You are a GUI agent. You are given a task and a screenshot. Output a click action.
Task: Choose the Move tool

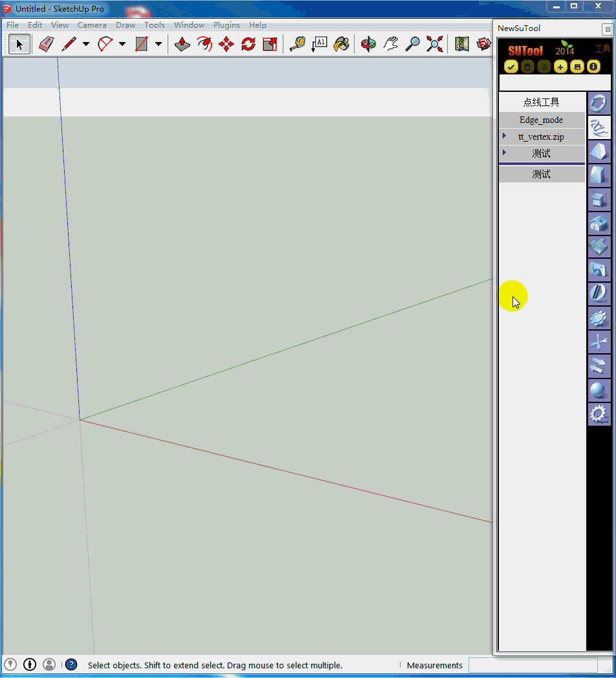[x=226, y=44]
